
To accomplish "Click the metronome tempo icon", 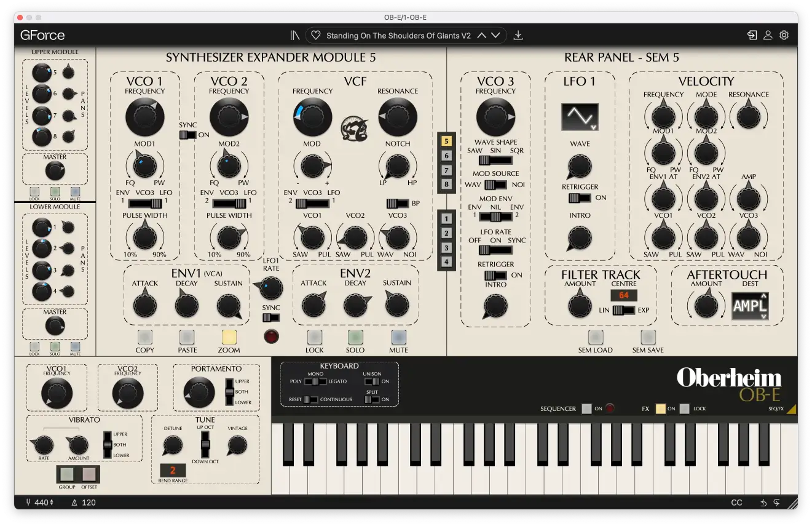I will tap(74, 503).
